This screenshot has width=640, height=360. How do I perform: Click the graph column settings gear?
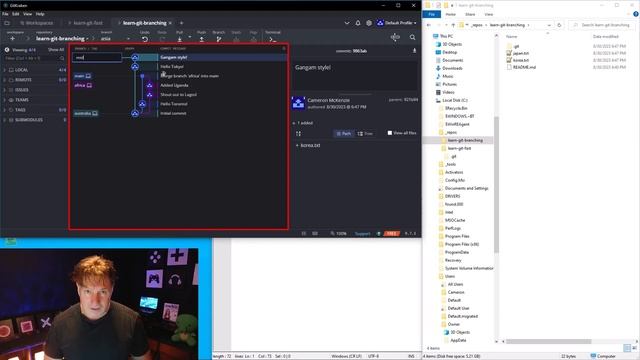click(284, 49)
